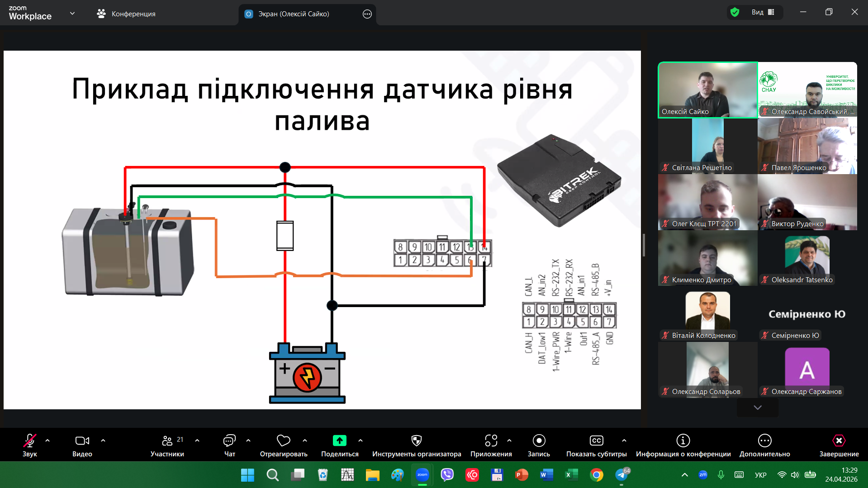The height and width of the screenshot is (488, 868).
Task: Click the green encryption shield icon
Action: [735, 12]
